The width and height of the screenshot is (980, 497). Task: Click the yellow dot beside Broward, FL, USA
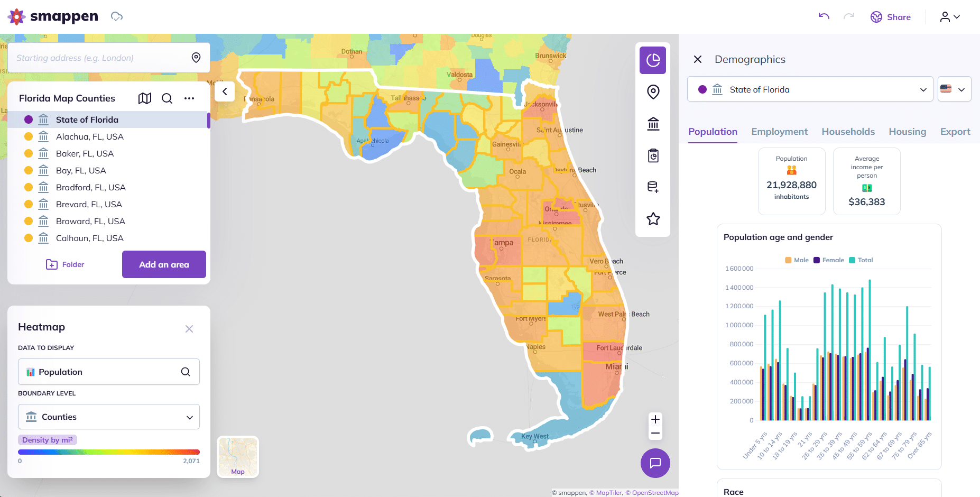coord(29,221)
